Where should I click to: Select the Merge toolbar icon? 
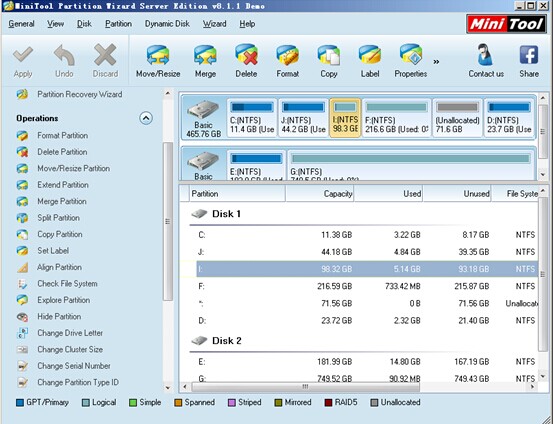pyautogui.click(x=205, y=55)
